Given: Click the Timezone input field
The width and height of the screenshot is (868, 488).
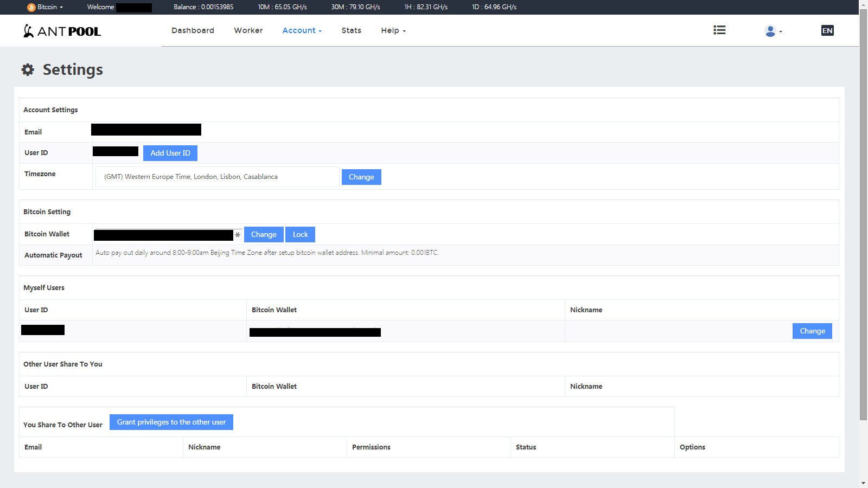Looking at the screenshot, I should point(218,177).
